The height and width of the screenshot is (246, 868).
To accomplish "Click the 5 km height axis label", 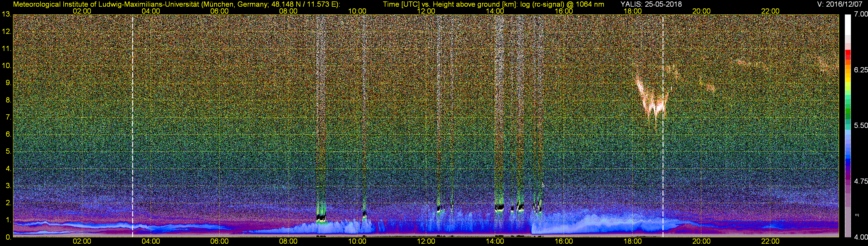I will pyautogui.click(x=8, y=152).
